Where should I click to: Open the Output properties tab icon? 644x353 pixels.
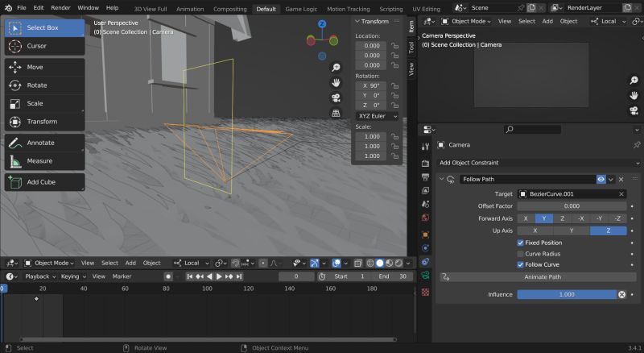pyautogui.click(x=426, y=177)
